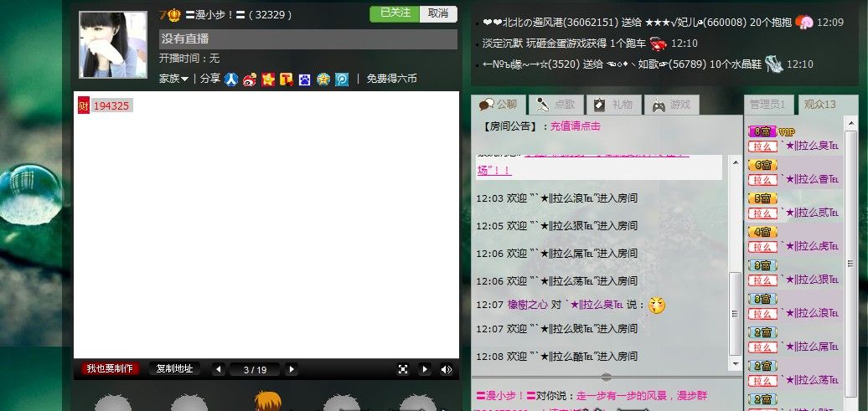Click the chat scrollbar up arrow
868x411 pixels.
(x=735, y=162)
